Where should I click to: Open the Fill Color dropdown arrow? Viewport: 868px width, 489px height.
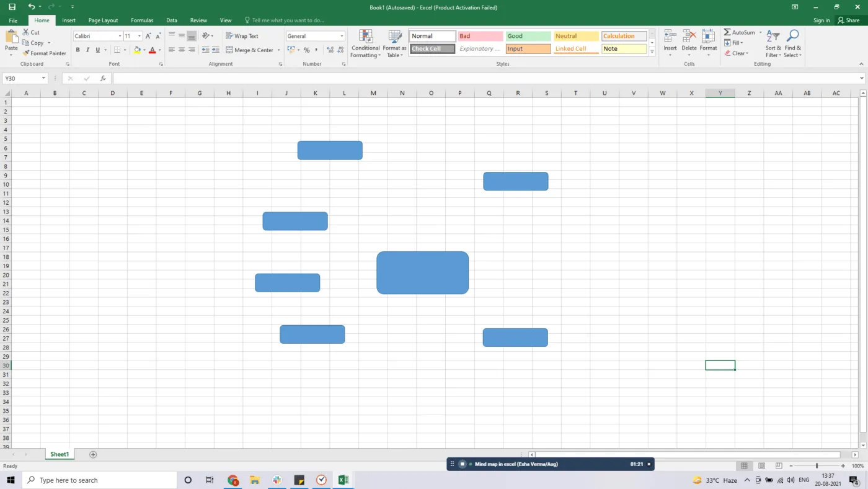tap(143, 50)
